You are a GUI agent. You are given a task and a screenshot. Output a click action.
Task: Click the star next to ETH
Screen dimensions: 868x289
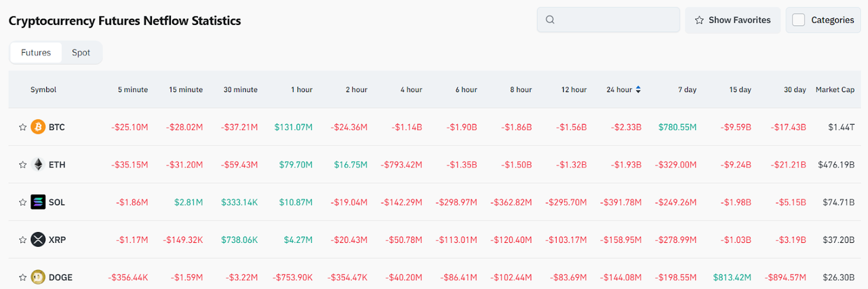(22, 165)
